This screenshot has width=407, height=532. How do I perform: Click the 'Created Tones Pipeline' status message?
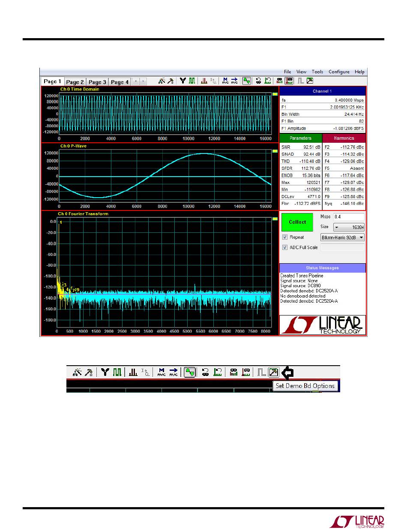[x=302, y=276]
